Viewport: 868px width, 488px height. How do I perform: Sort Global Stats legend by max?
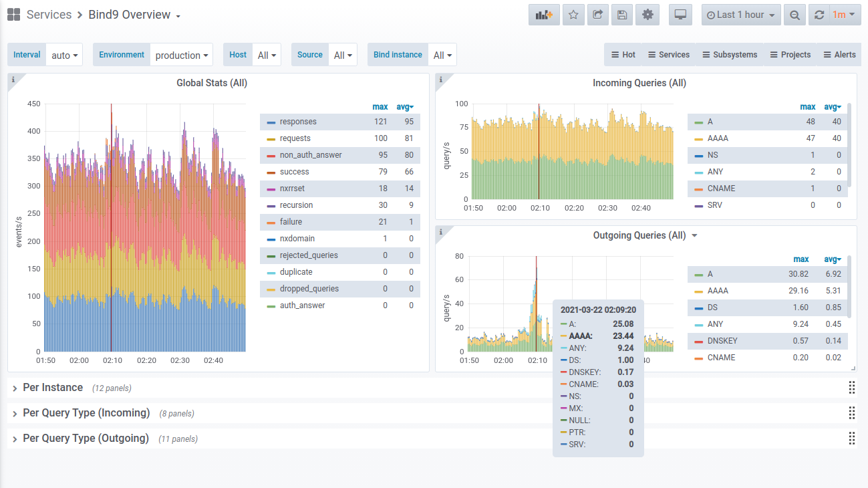(x=380, y=107)
